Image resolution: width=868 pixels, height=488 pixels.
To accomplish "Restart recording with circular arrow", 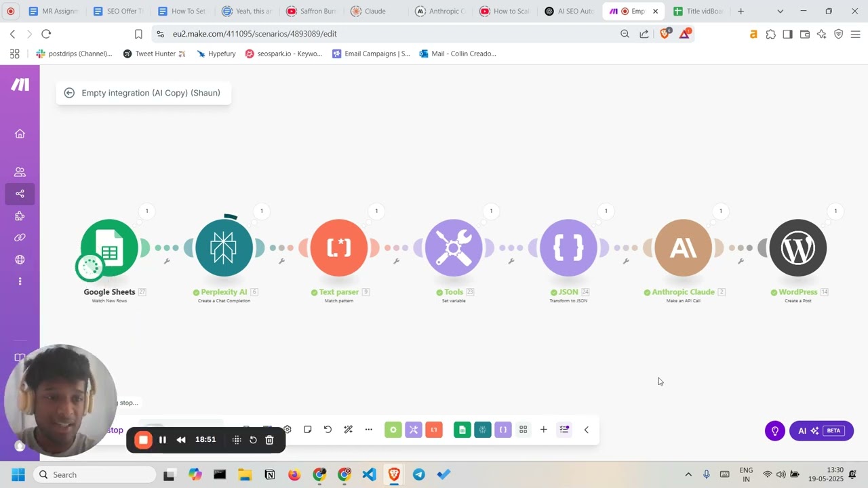I will point(253,440).
